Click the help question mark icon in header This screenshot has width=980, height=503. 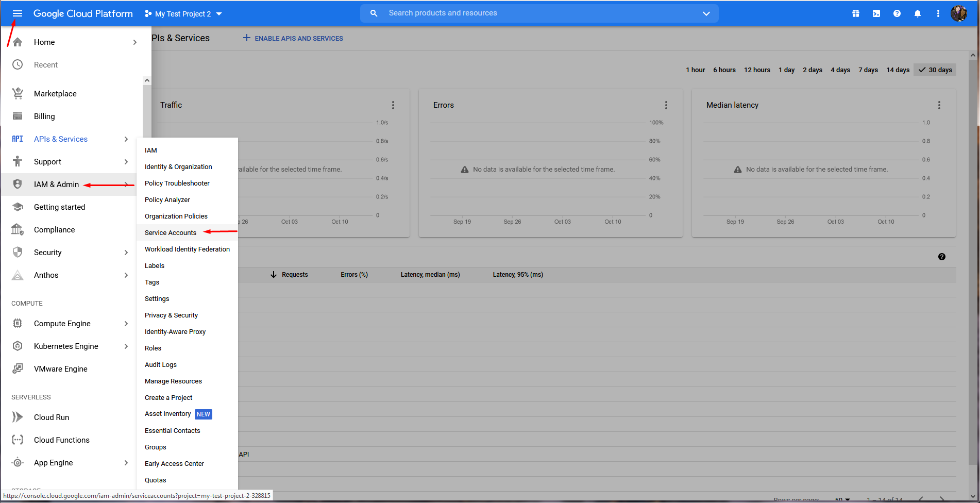click(897, 13)
